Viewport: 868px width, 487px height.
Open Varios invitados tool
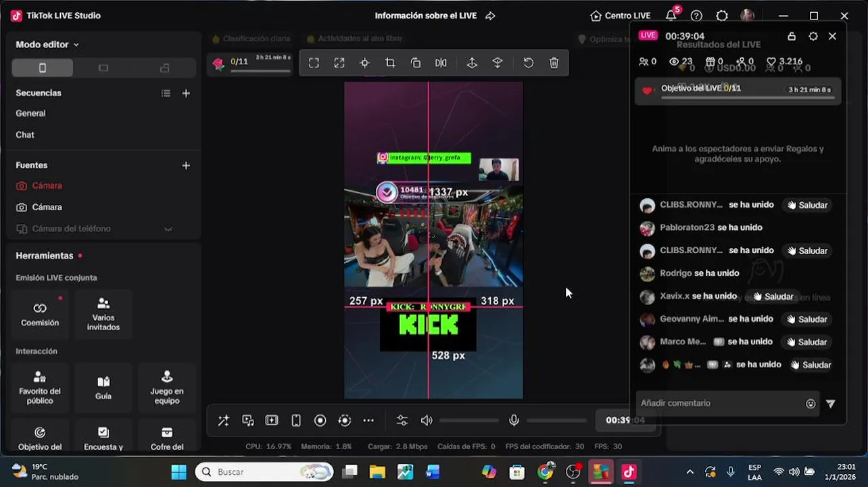103,315
